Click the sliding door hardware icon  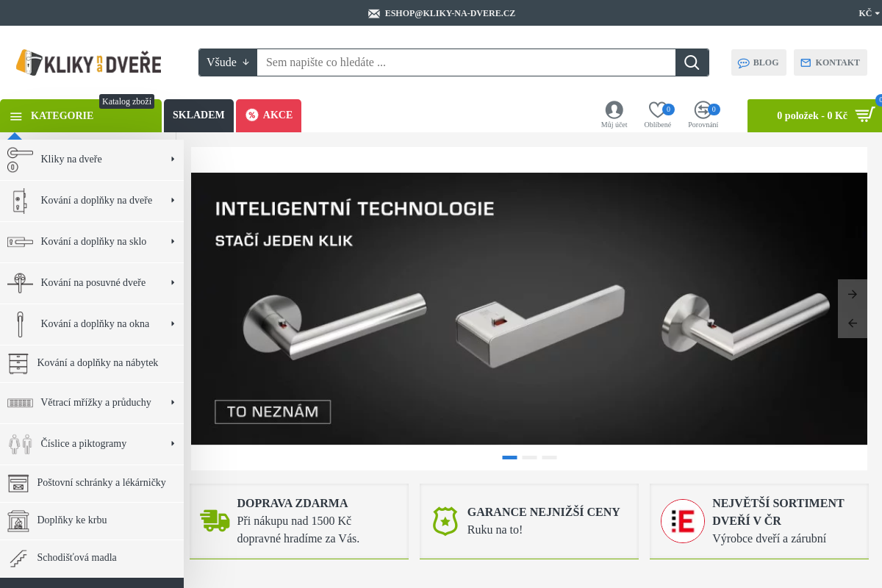20,283
